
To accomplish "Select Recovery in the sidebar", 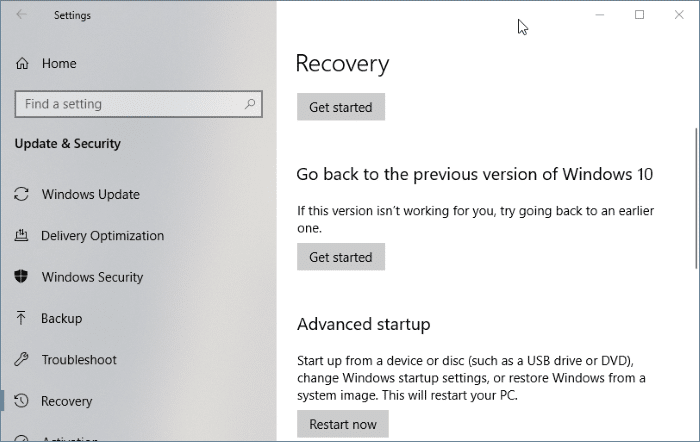I will [67, 401].
